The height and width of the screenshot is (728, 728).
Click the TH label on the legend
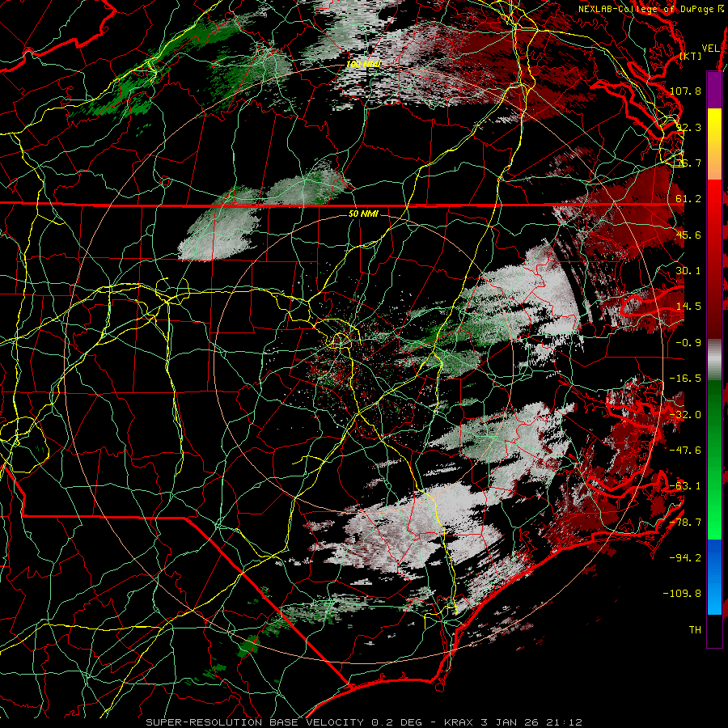point(695,630)
